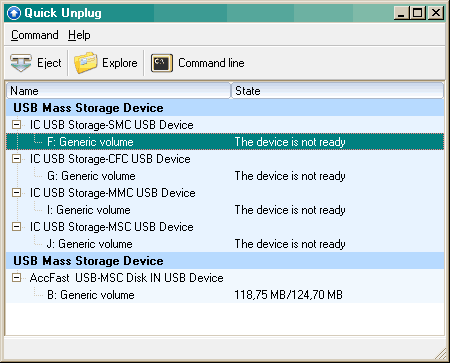Select the first USB Mass Storage Device group
Image resolution: width=450 pixels, height=363 pixels.
tap(225, 108)
